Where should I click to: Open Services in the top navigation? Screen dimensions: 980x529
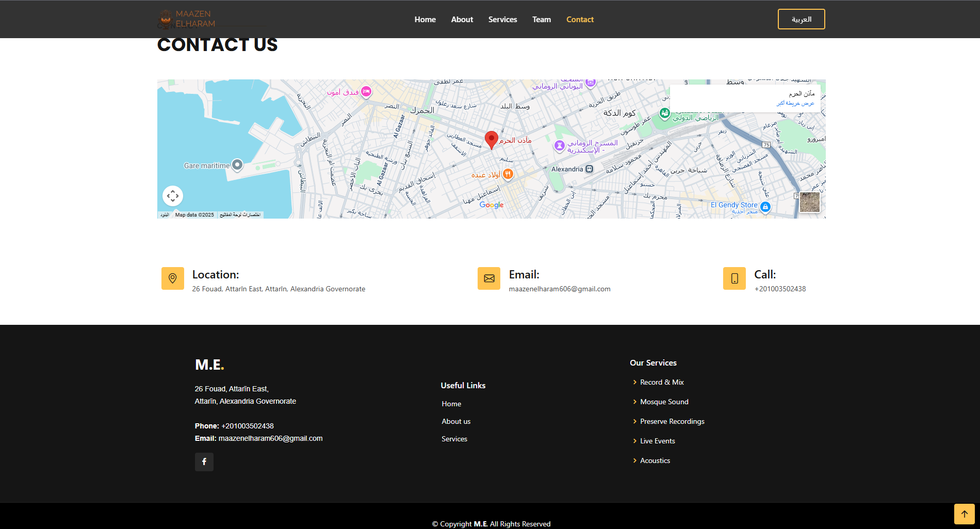click(502, 20)
